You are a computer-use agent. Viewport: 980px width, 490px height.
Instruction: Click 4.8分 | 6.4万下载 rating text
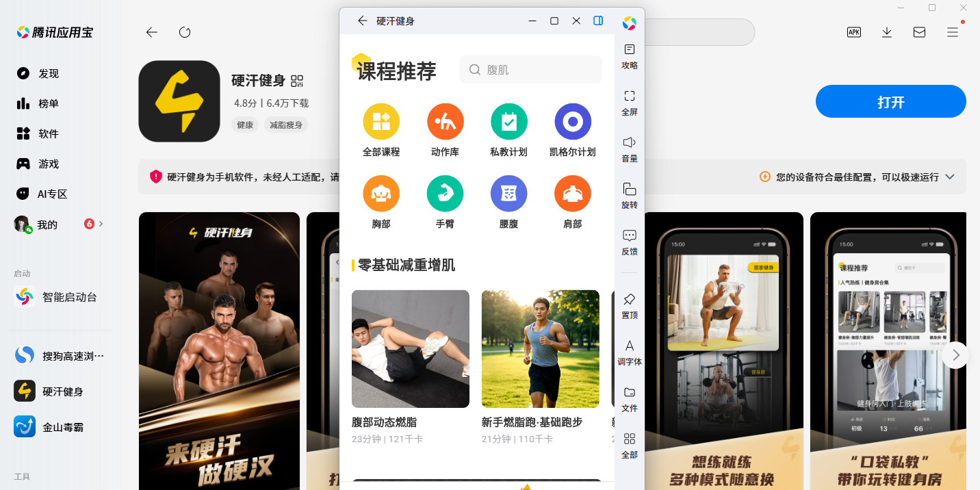coord(271,103)
